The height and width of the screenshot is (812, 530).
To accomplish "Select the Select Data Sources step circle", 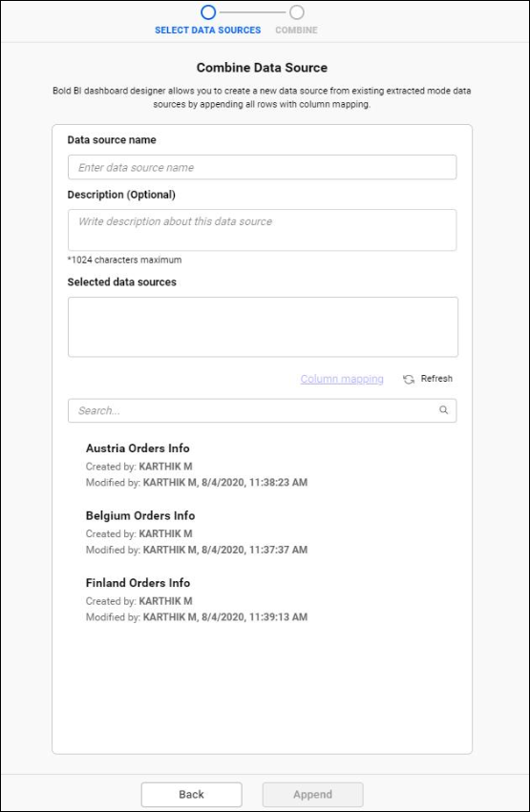I will tap(208, 11).
